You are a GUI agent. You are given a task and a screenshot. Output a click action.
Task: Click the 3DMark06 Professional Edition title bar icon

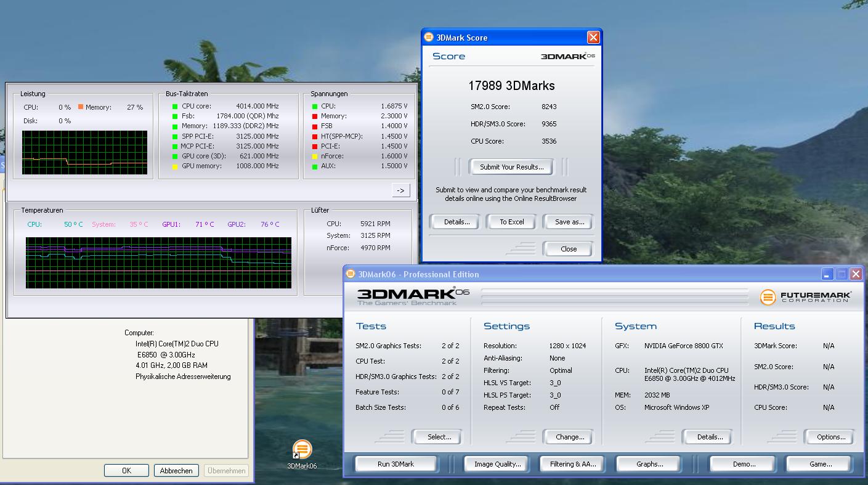[x=351, y=274]
